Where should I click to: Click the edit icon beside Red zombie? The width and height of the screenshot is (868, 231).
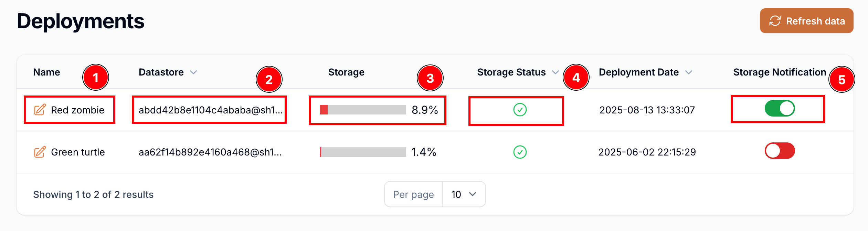[40, 110]
